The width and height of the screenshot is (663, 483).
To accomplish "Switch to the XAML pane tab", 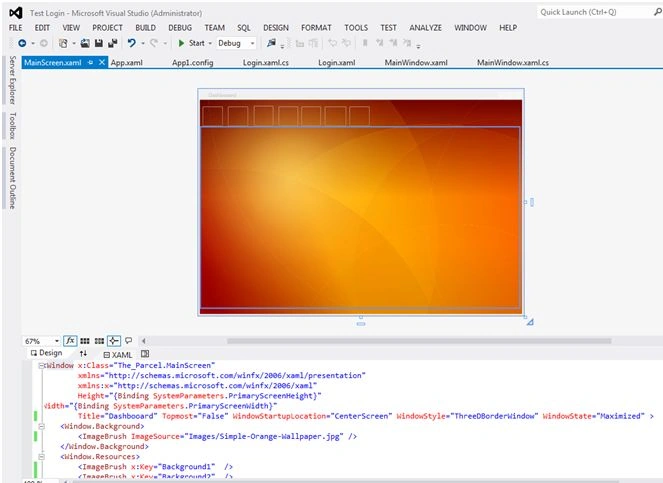I will (x=118, y=355).
